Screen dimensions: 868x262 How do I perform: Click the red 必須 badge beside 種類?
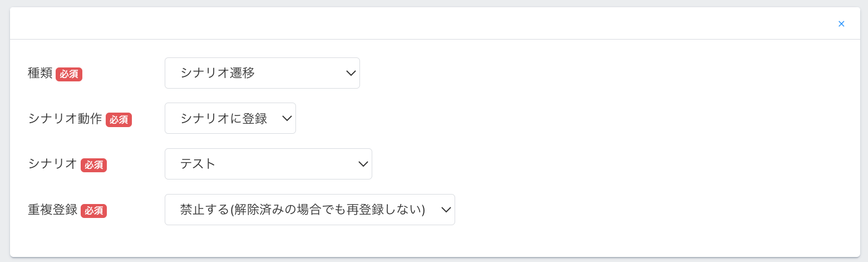pos(69,74)
